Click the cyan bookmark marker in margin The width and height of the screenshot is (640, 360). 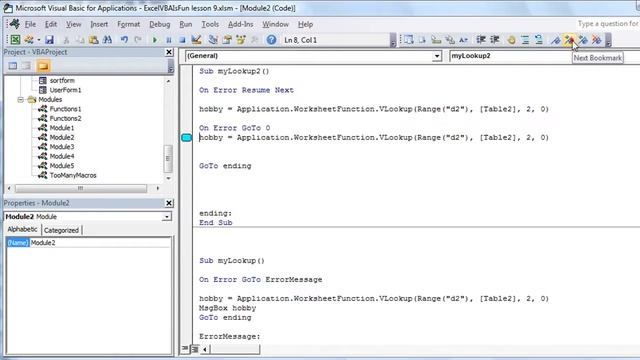187,138
